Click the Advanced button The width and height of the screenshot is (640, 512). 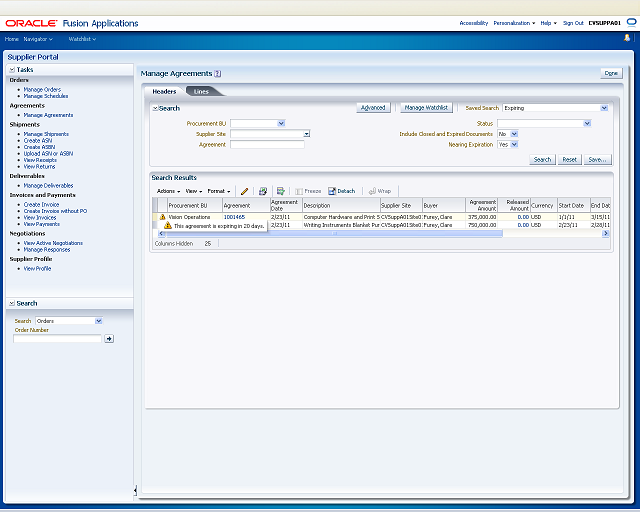[373, 108]
